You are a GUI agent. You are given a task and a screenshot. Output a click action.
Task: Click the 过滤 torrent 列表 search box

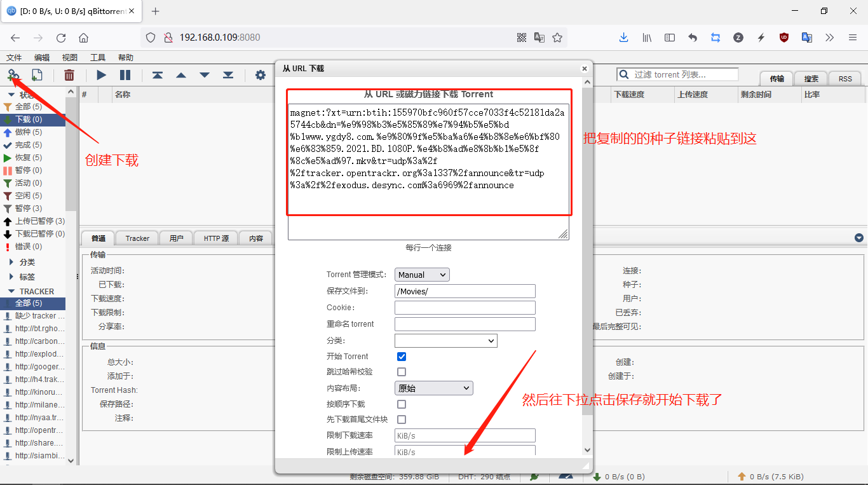(x=677, y=74)
